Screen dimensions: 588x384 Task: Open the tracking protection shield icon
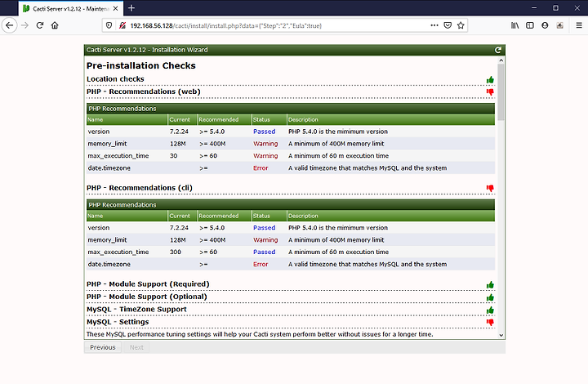(109, 25)
